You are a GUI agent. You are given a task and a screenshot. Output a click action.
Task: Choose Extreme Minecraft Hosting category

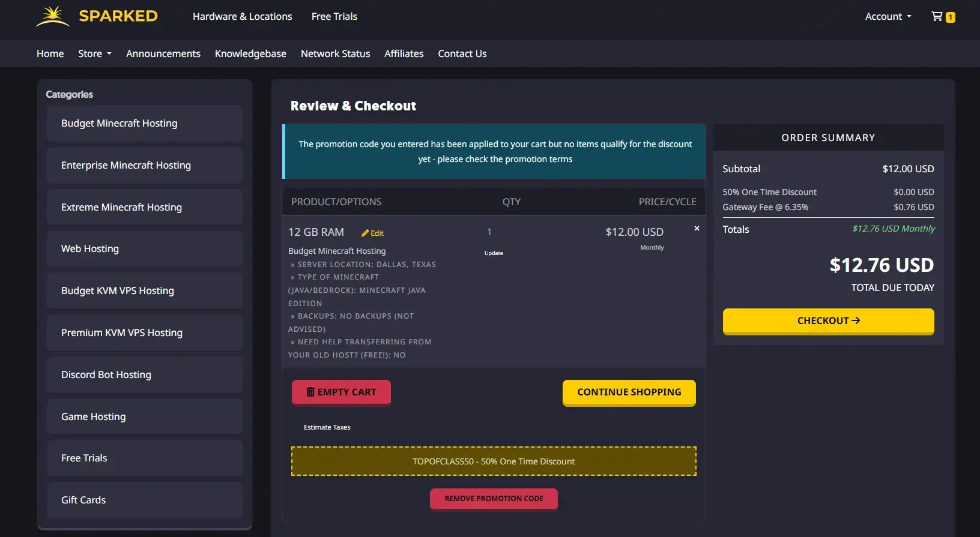tap(145, 207)
